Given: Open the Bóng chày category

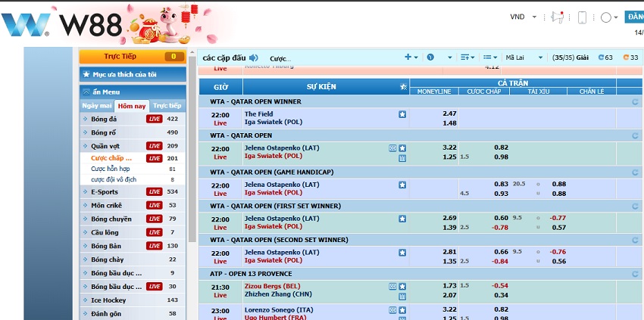Looking at the screenshot, I should [x=133, y=259].
